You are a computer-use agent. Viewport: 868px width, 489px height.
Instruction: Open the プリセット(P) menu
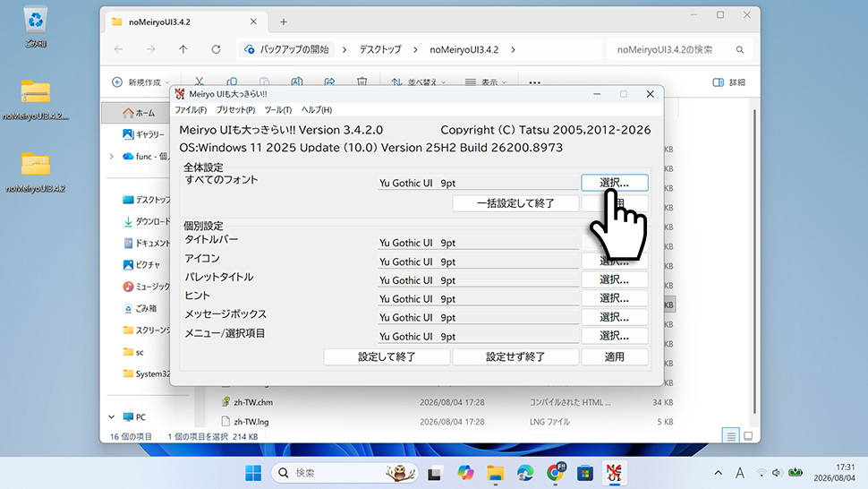(x=235, y=110)
